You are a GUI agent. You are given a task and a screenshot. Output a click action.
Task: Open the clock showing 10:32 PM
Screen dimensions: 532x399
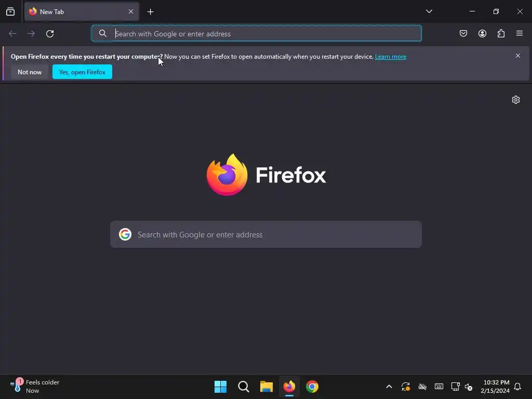point(495,387)
